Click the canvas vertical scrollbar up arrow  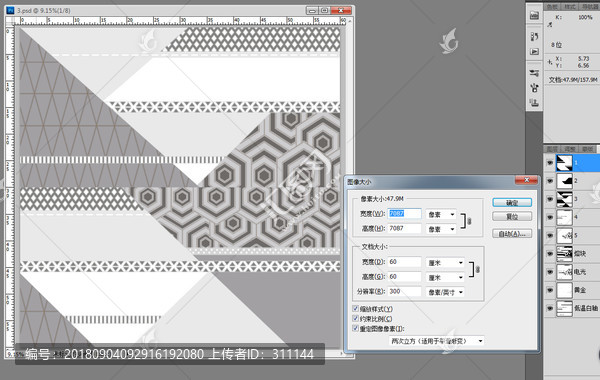(350, 21)
